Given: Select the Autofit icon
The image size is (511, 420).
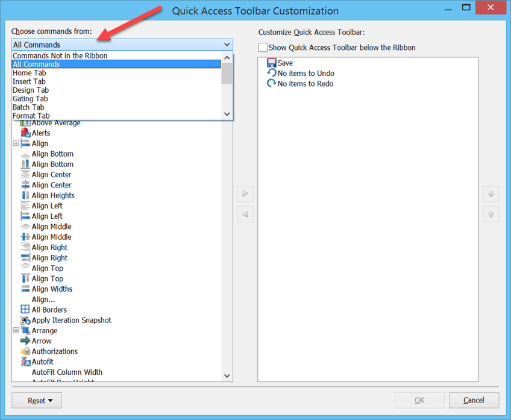Looking at the screenshot, I should [25, 362].
